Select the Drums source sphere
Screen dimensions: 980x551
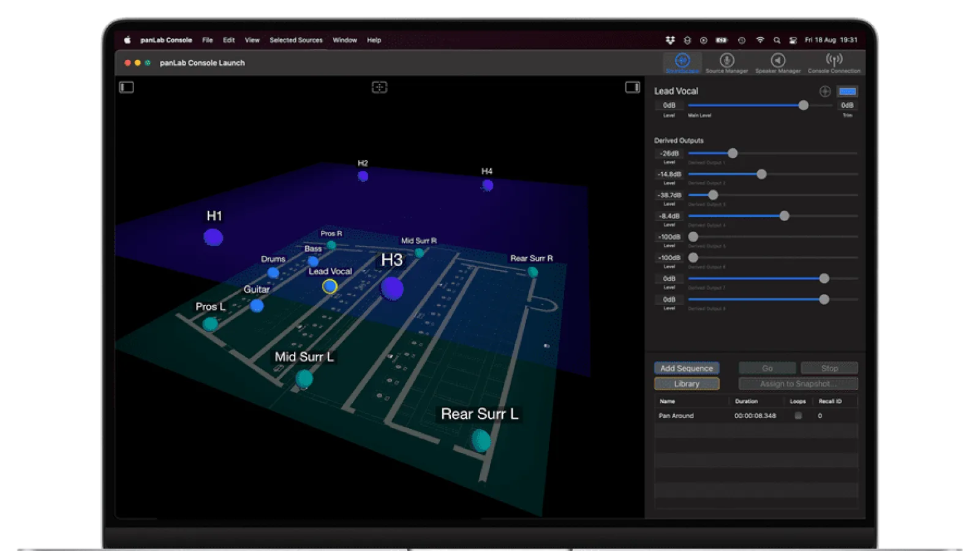(x=273, y=272)
